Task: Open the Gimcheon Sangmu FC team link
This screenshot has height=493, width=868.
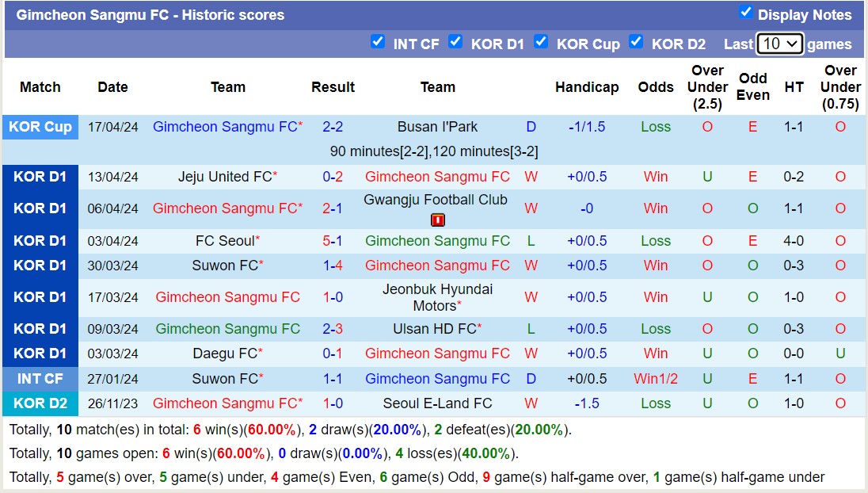Action: point(224,127)
